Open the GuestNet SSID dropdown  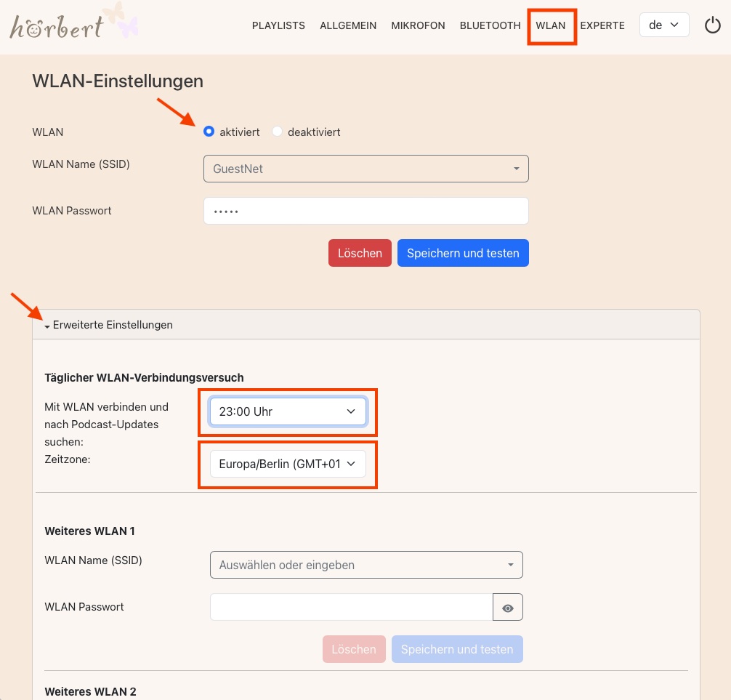pyautogui.click(x=365, y=169)
